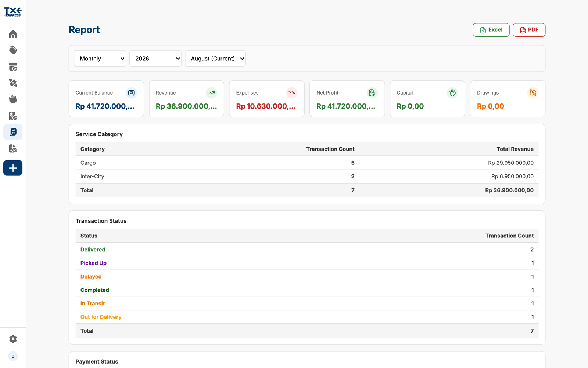Click the Delayed status row
588x368 pixels.
pyautogui.click(x=307, y=277)
